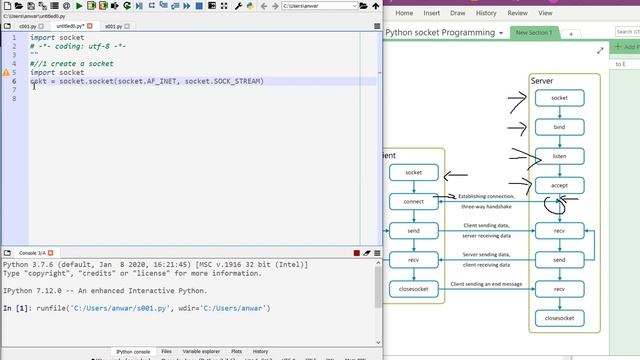Open the Draw tab in OneNote
The width and height of the screenshot is (640, 360).
[x=458, y=13]
